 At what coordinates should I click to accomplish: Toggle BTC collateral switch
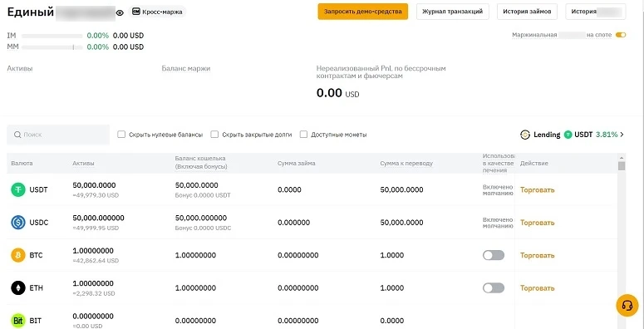pyautogui.click(x=494, y=255)
